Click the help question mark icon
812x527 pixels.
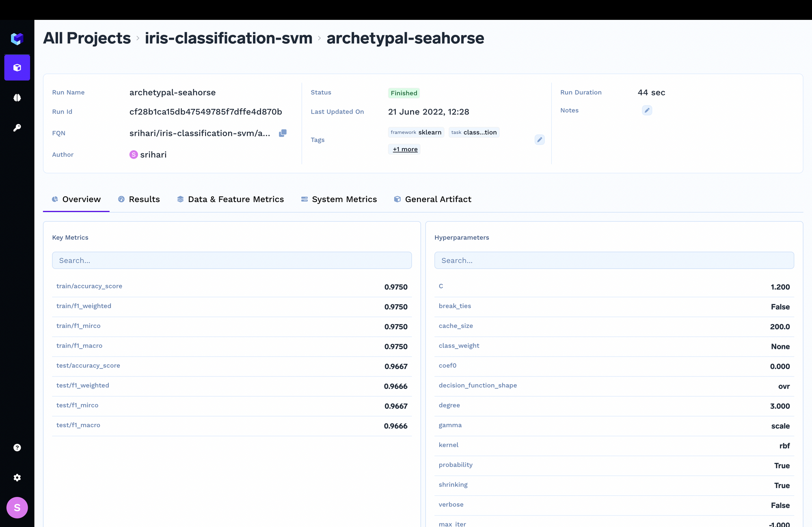pyautogui.click(x=17, y=447)
